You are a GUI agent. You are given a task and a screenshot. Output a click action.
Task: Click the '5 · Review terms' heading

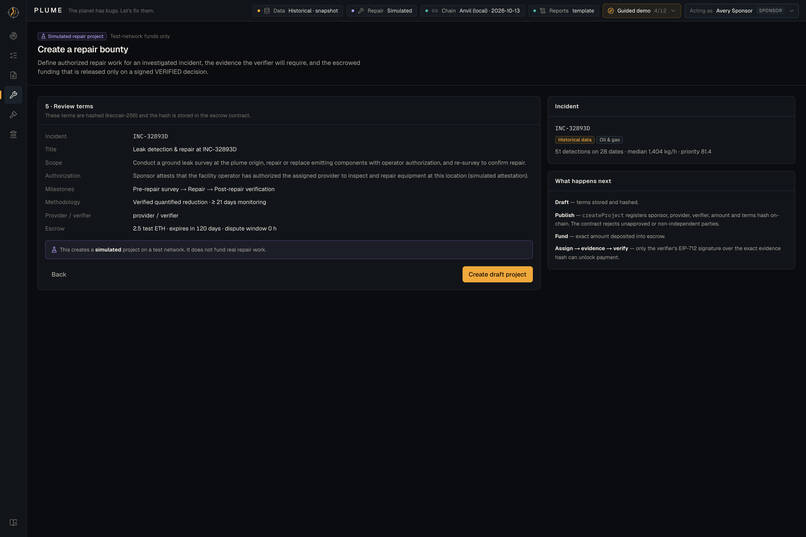69,106
